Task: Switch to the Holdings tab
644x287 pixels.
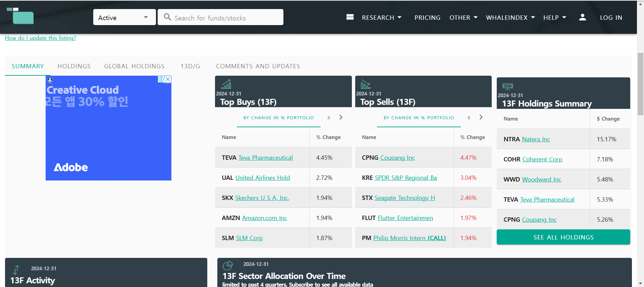Action: (74, 66)
